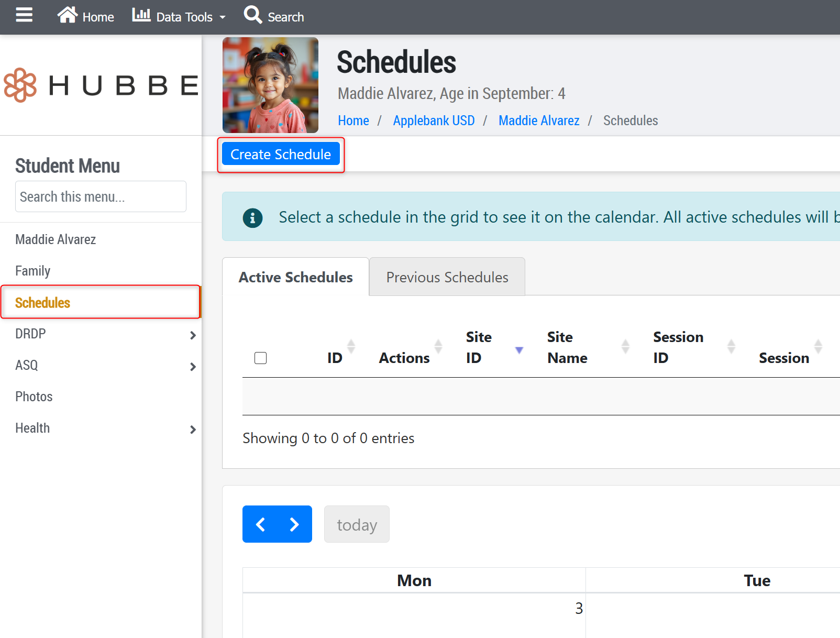Click the Data Tools chart icon
840x638 pixels.
(141, 15)
